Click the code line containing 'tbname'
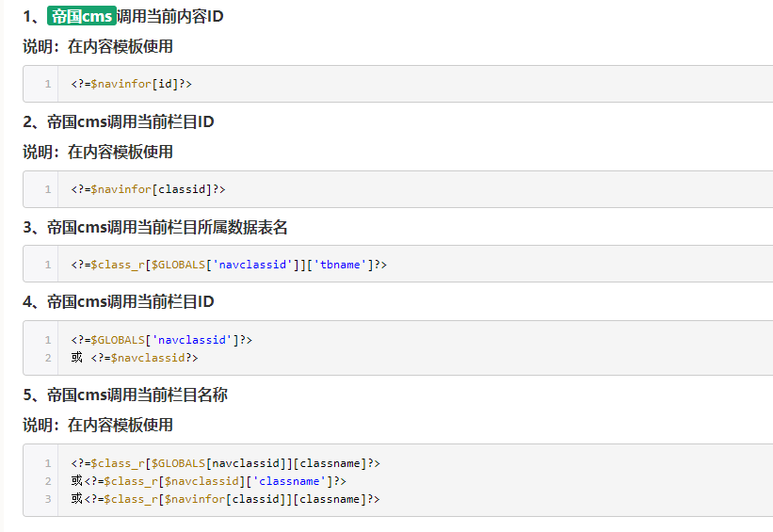Image resolution: width=773 pixels, height=532 pixels. pyautogui.click(x=229, y=265)
